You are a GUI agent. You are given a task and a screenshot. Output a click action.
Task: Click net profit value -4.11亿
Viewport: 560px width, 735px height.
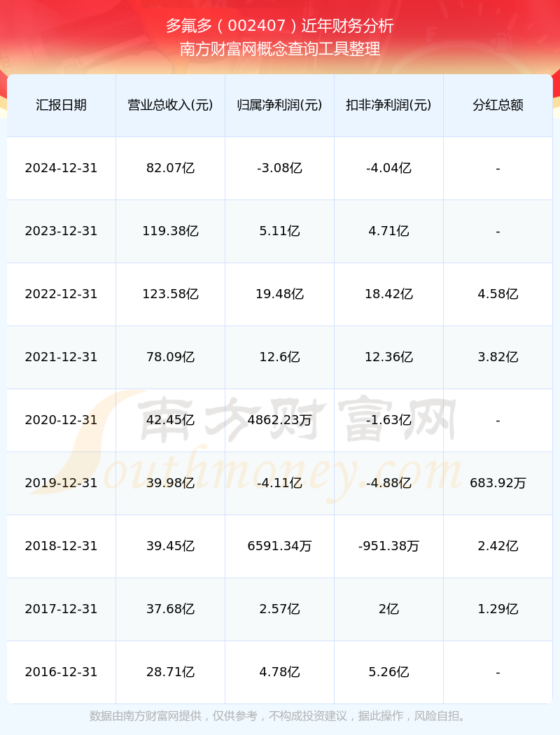coord(280,483)
